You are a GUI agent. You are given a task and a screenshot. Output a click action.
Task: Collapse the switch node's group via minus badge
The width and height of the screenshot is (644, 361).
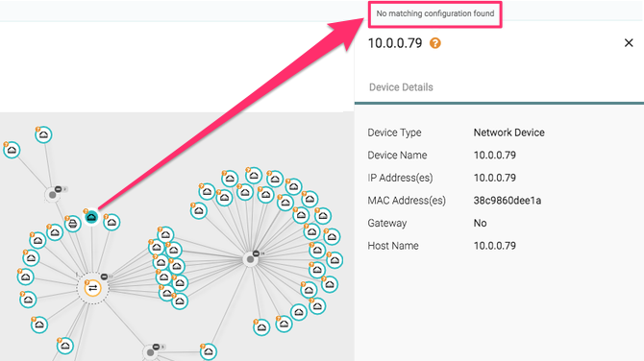point(105,277)
